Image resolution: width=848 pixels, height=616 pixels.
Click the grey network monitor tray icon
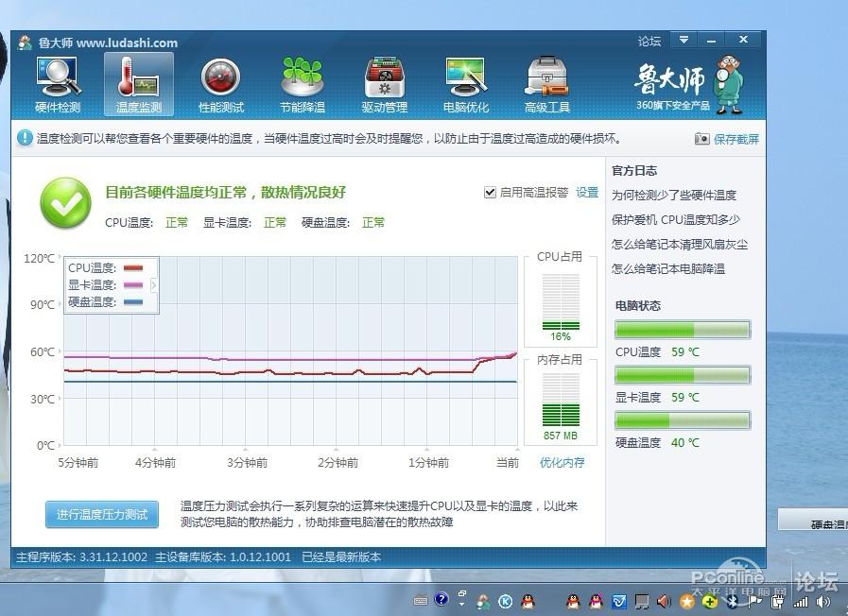coord(642,602)
